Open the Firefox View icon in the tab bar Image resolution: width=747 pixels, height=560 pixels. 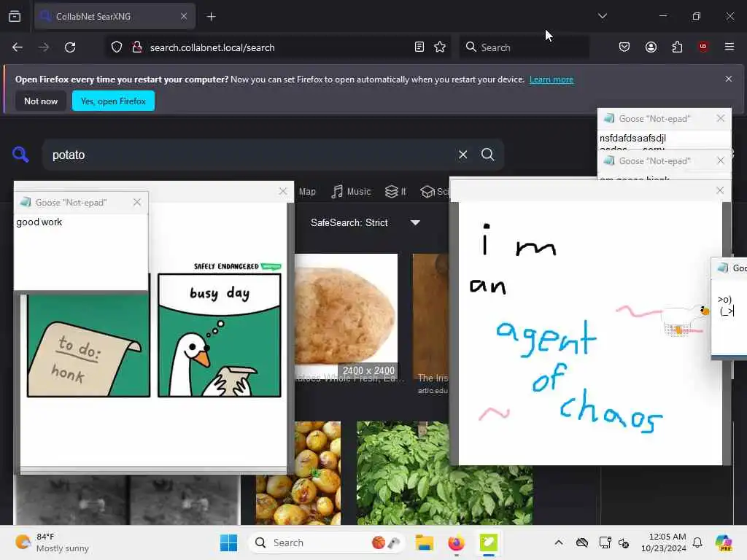(15, 16)
